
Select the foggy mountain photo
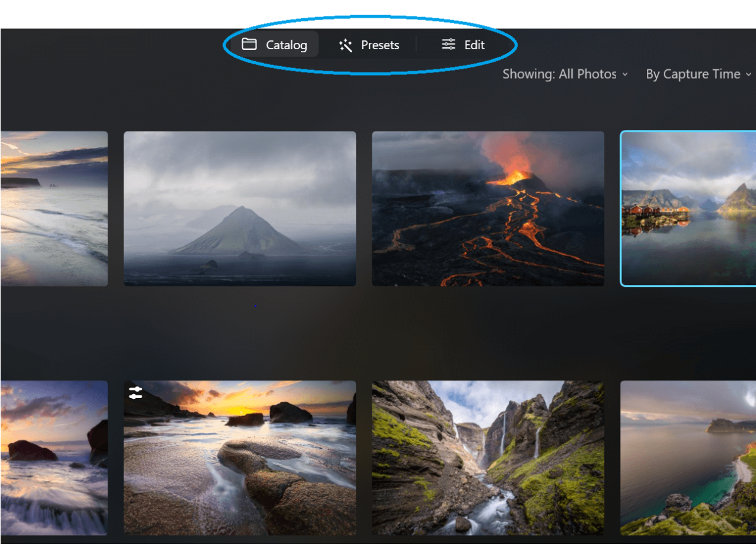239,208
